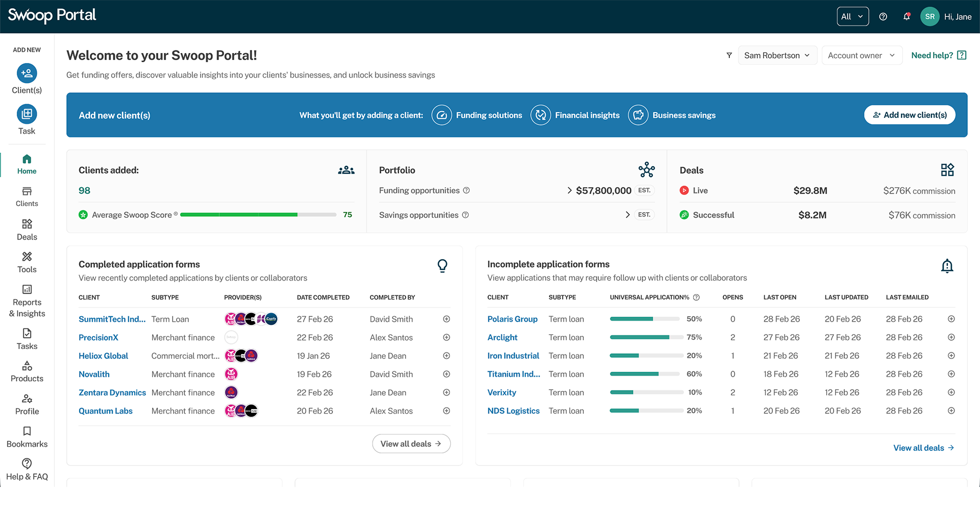Viewport: 980px width, 514px height.
Task: Click the help question mark icon in header
Action: click(883, 16)
